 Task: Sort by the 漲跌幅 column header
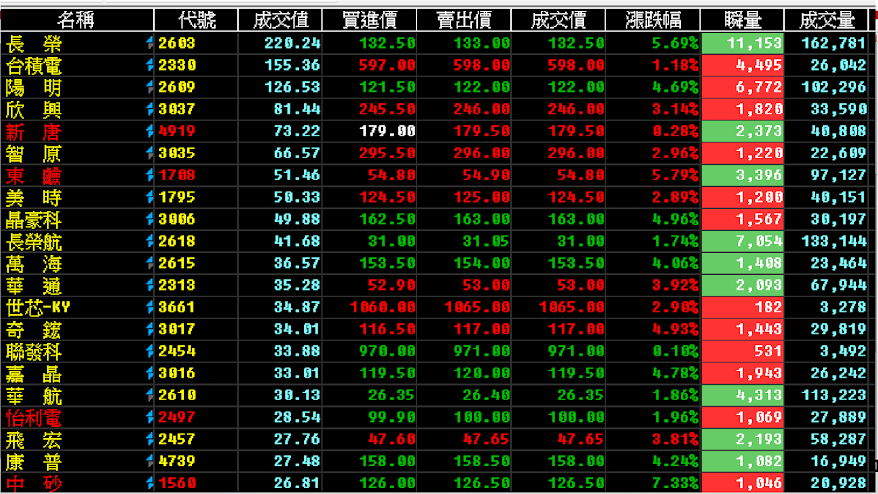[x=653, y=21]
